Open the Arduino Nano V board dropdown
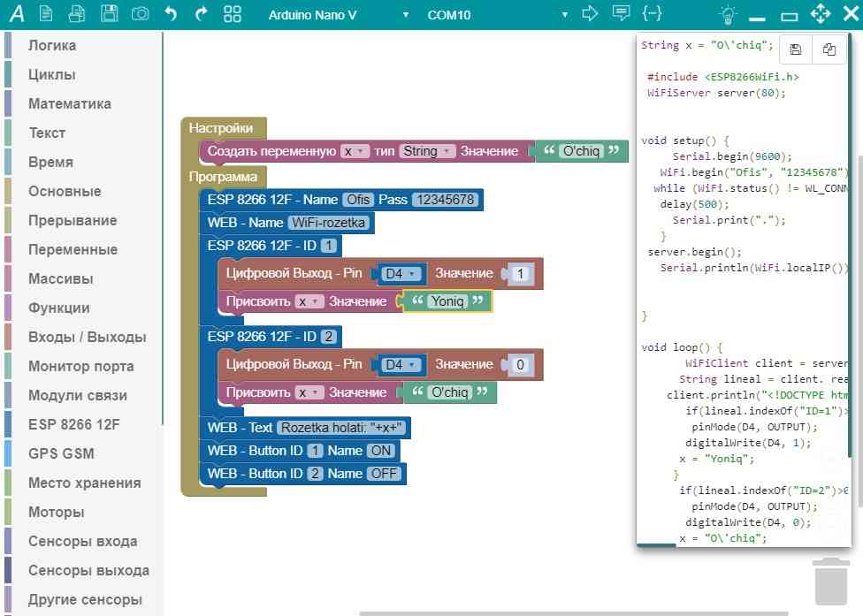The height and width of the screenshot is (616, 863). coord(340,15)
